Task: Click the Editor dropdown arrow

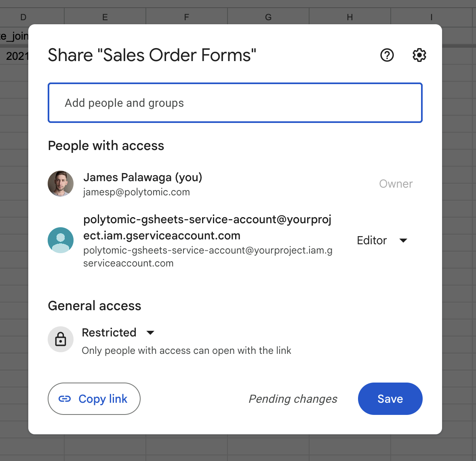Action: coord(403,240)
